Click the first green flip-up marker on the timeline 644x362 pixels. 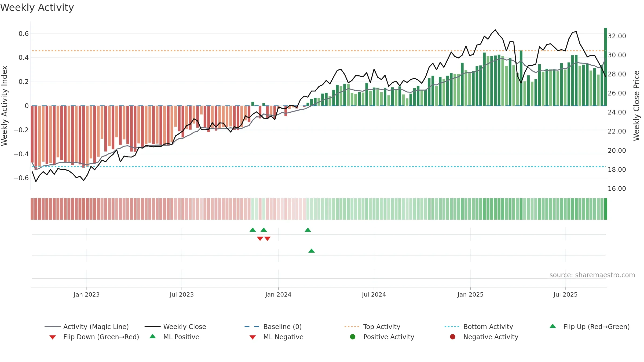coord(253,230)
